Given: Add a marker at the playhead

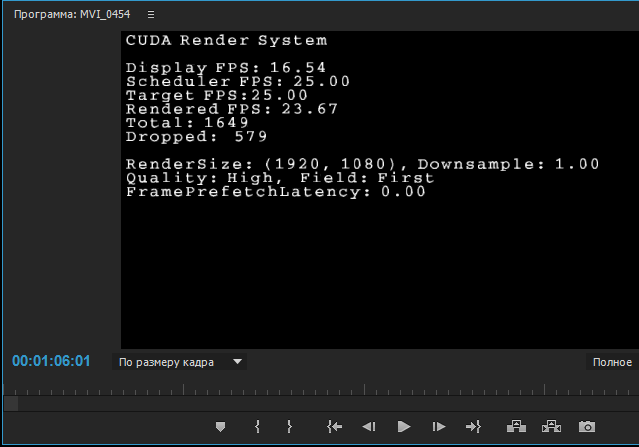Looking at the screenshot, I should tap(220, 427).
